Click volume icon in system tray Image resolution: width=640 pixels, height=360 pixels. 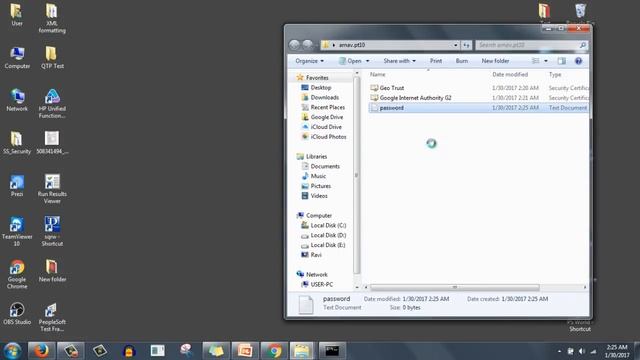click(x=582, y=351)
